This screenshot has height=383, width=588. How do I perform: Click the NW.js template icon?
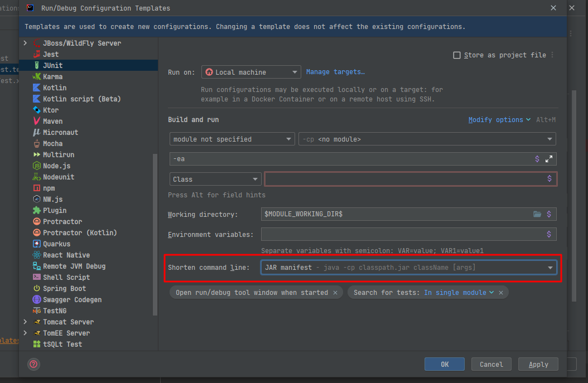point(37,200)
